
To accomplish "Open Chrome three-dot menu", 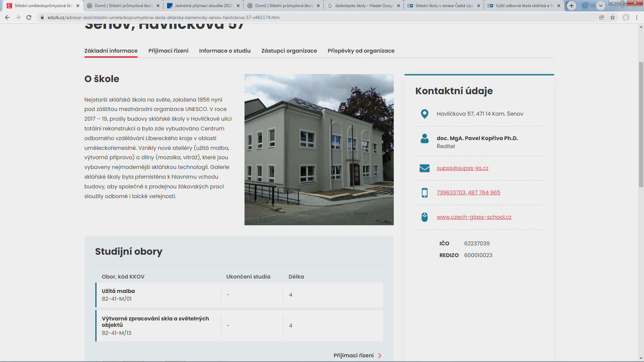I will [637, 17].
